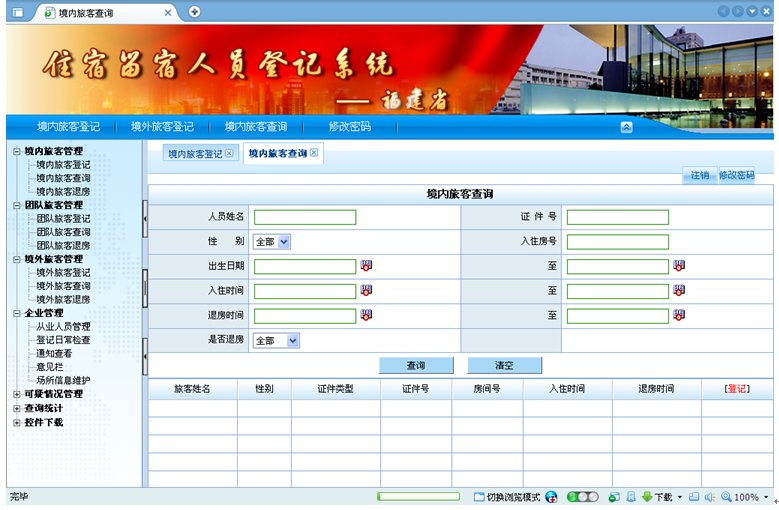Open 团队旅客查询 in the sidebar tree
Image resolution: width=779 pixels, height=510 pixels.
pyautogui.click(x=63, y=232)
